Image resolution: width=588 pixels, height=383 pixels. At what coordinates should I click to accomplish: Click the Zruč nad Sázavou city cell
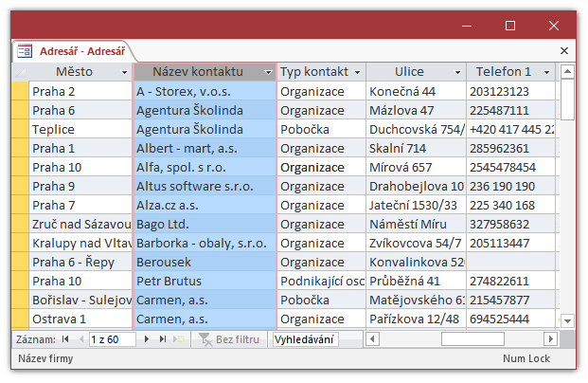pyautogui.click(x=80, y=224)
